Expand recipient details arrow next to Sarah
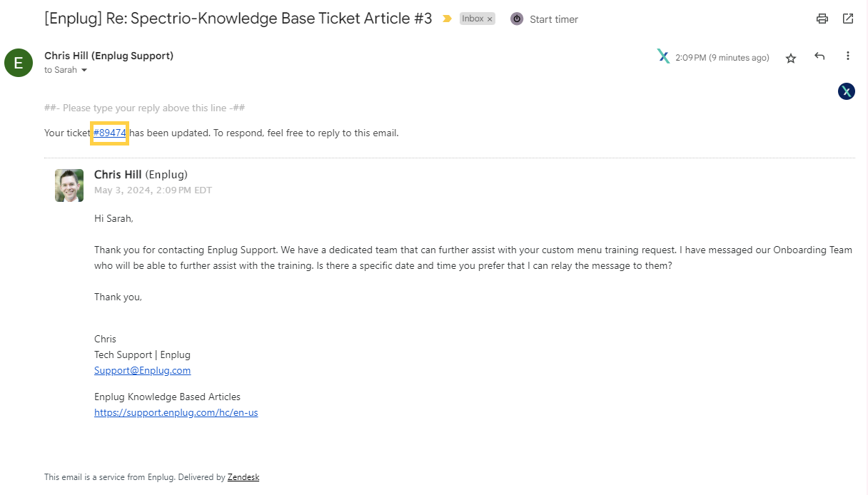This screenshot has height=495, width=868. coord(84,71)
